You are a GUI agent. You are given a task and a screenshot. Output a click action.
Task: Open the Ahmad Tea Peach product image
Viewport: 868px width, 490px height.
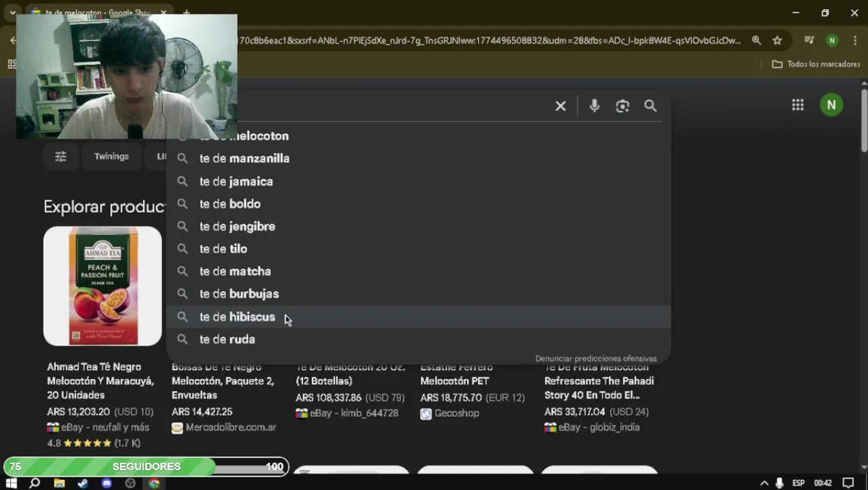click(103, 287)
